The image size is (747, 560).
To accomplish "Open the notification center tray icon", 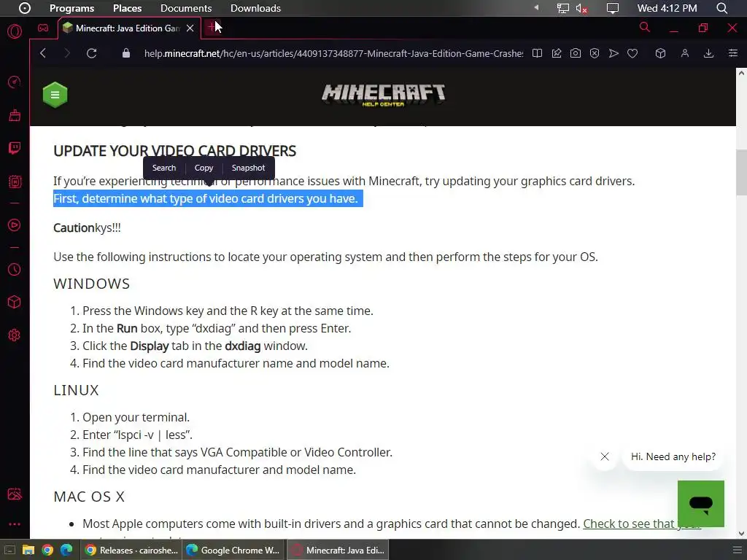I will click(613, 8).
